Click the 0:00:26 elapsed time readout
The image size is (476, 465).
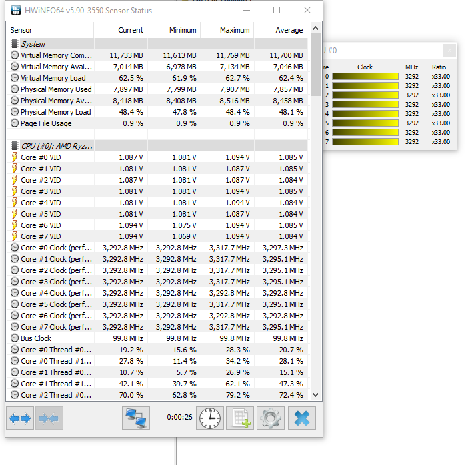[179, 417]
